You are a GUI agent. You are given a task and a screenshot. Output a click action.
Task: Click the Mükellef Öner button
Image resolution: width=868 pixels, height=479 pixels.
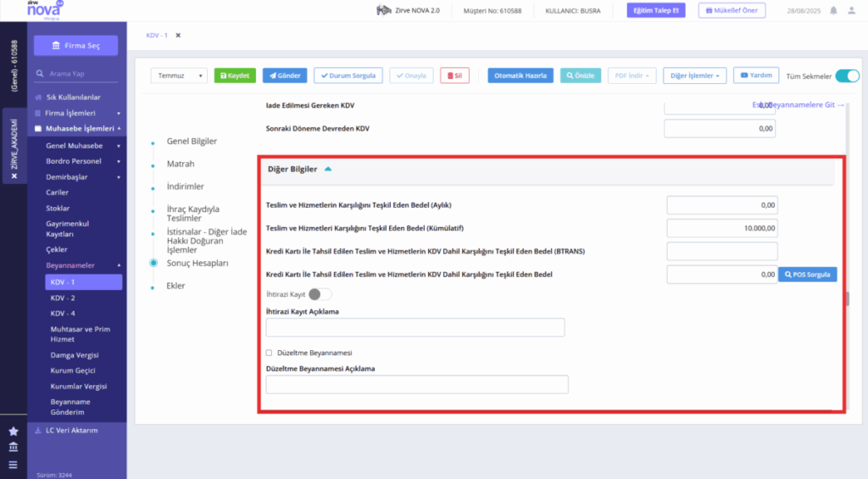click(732, 10)
